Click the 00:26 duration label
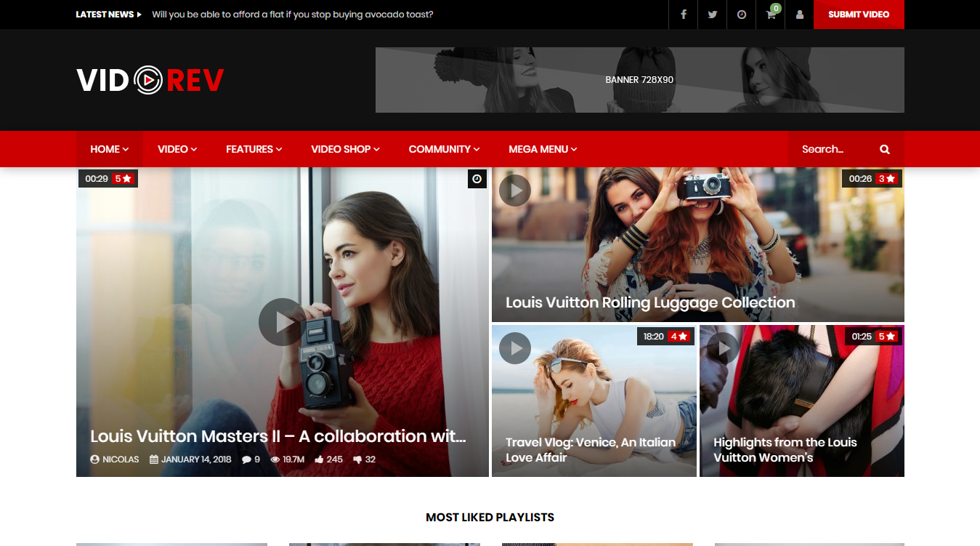This screenshot has width=980, height=546. [x=860, y=179]
